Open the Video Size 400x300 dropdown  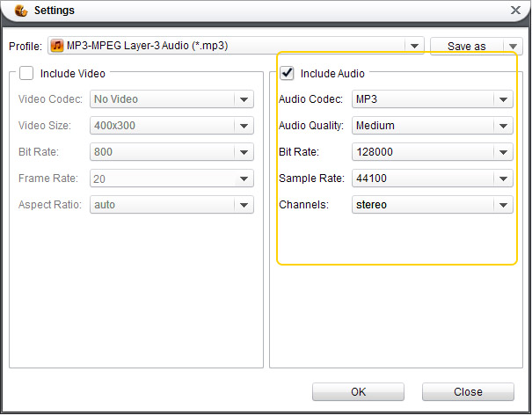tap(171, 126)
